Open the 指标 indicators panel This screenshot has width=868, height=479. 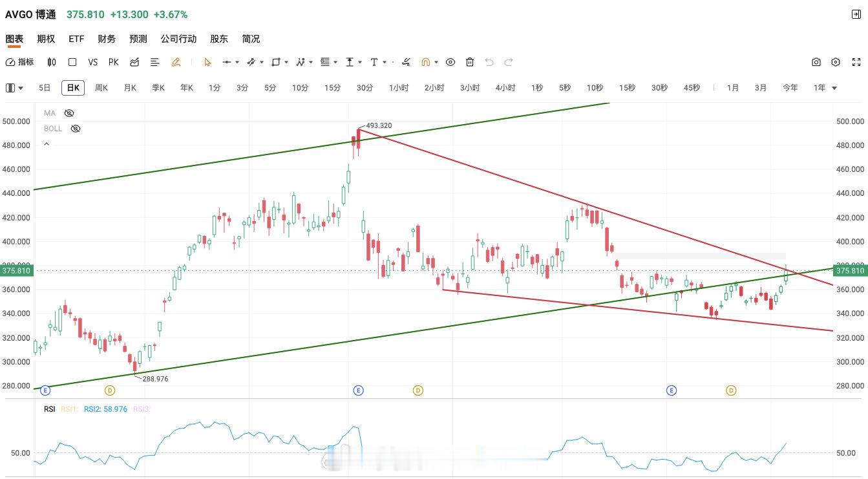coord(19,62)
